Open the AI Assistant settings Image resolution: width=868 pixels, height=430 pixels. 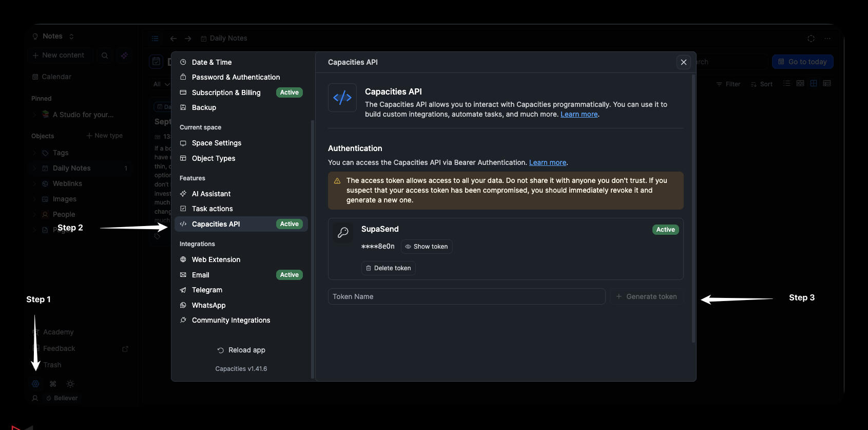click(211, 194)
